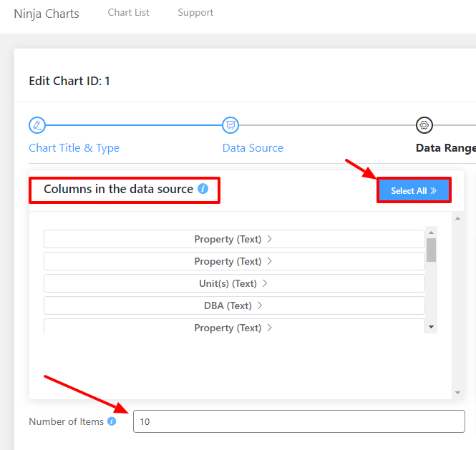Click info icon beside Columns in data source
This screenshot has width=476, height=450.
click(203, 189)
